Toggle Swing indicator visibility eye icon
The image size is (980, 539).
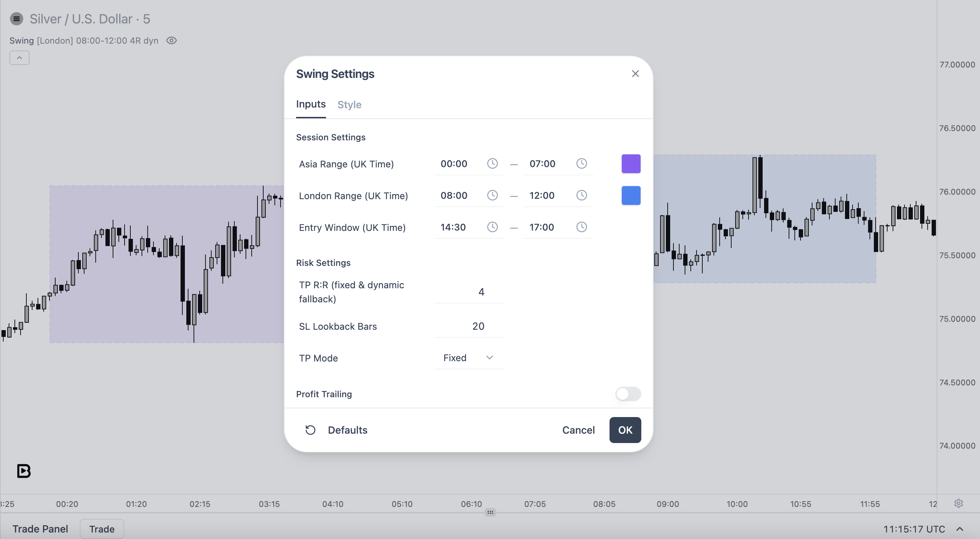pos(172,41)
